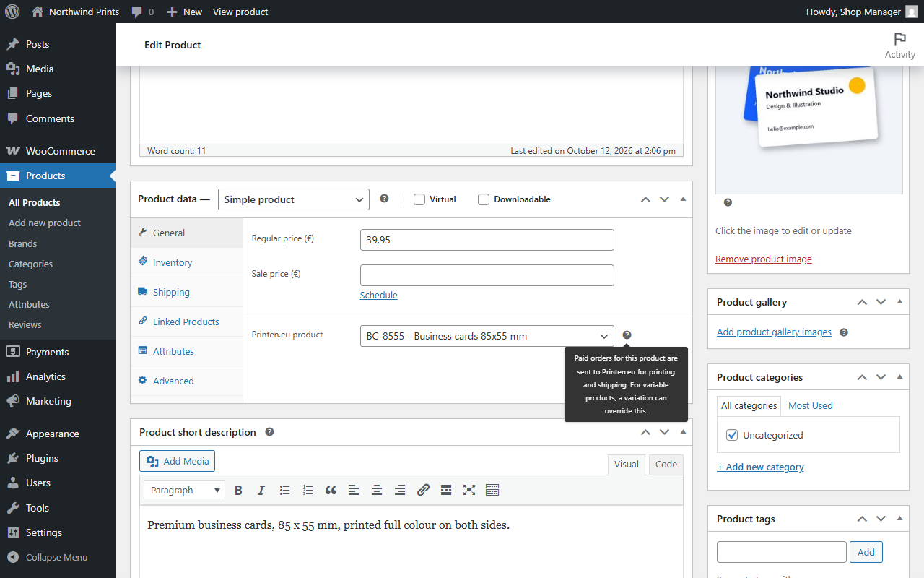Enable the Virtual product checkbox
This screenshot has width=924, height=578.
pyautogui.click(x=419, y=199)
